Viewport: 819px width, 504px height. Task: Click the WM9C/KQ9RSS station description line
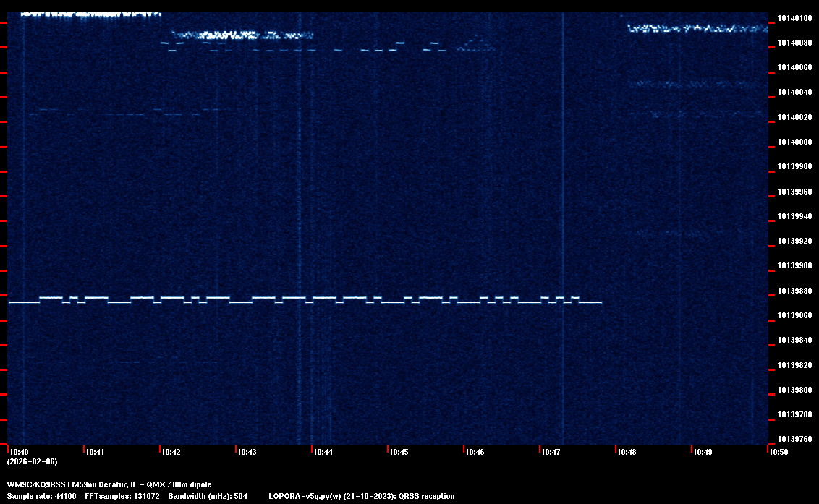[x=109, y=484]
